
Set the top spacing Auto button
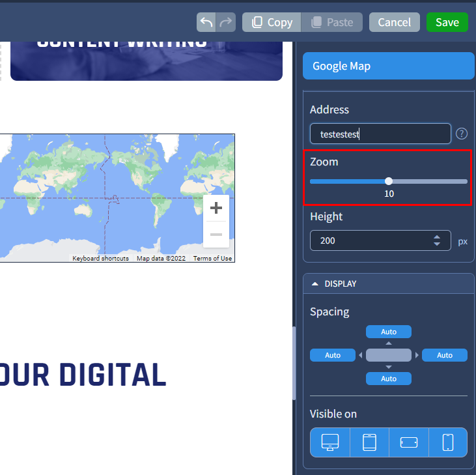389,332
